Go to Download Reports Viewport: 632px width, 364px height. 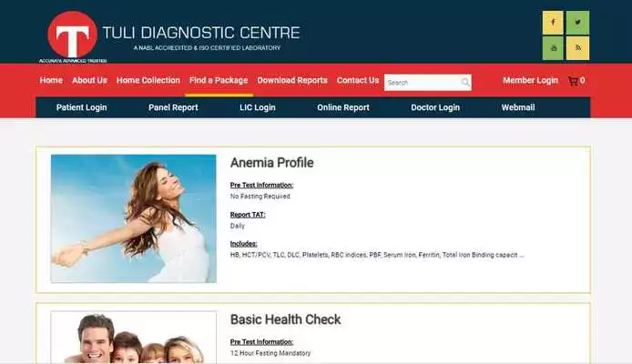point(292,80)
